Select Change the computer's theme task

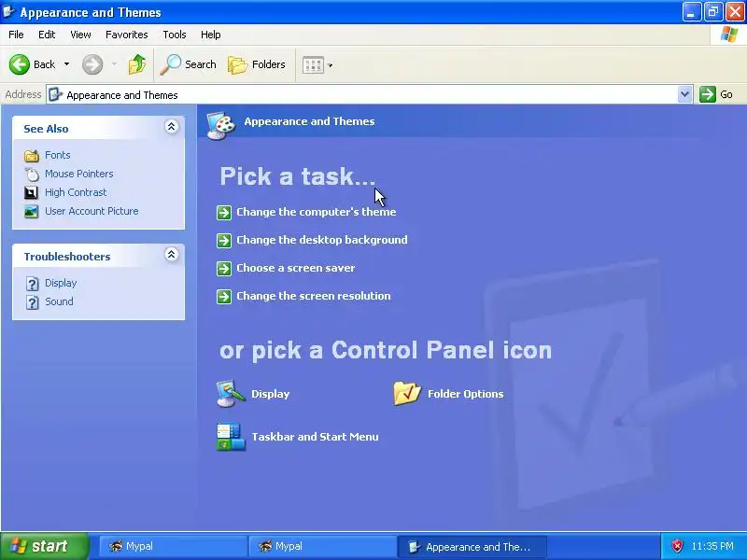[317, 212]
